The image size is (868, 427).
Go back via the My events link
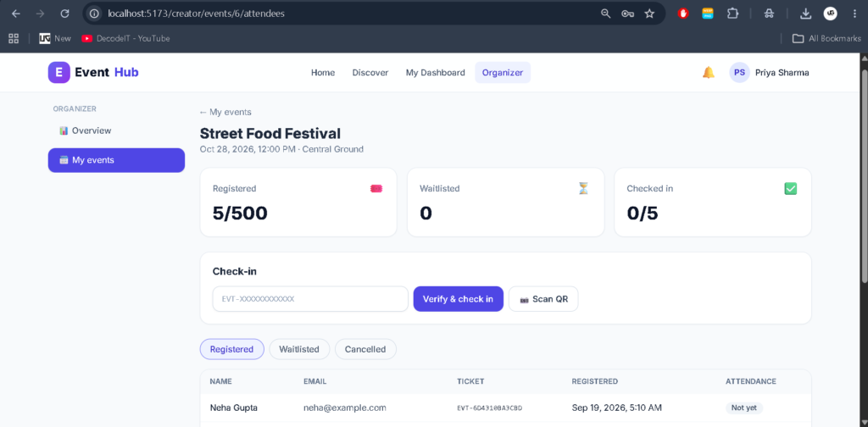pos(225,112)
